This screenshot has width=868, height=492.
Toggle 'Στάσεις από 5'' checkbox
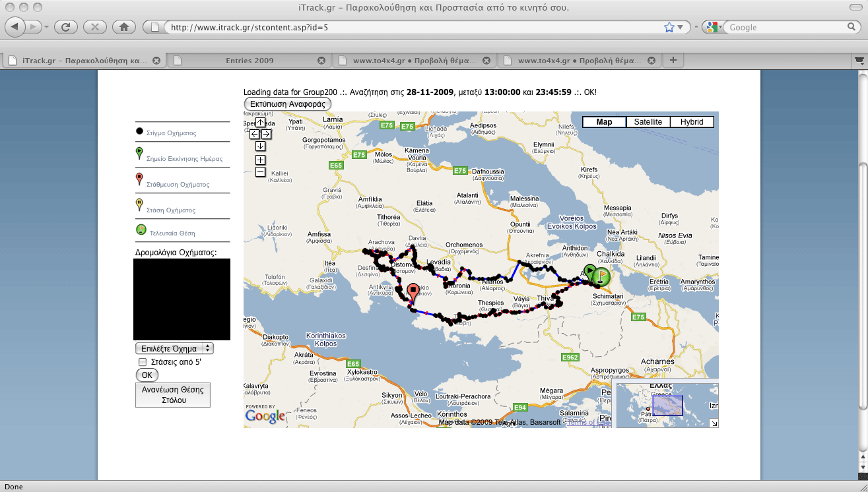[142, 362]
